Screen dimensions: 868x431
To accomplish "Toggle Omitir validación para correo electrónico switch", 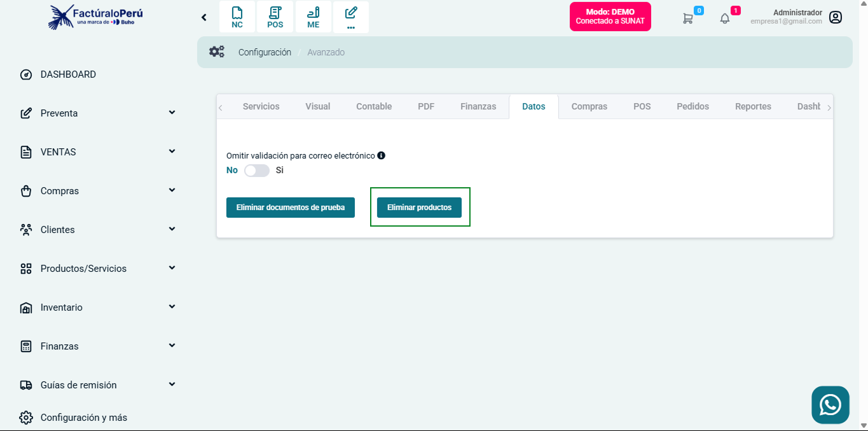I will (257, 171).
